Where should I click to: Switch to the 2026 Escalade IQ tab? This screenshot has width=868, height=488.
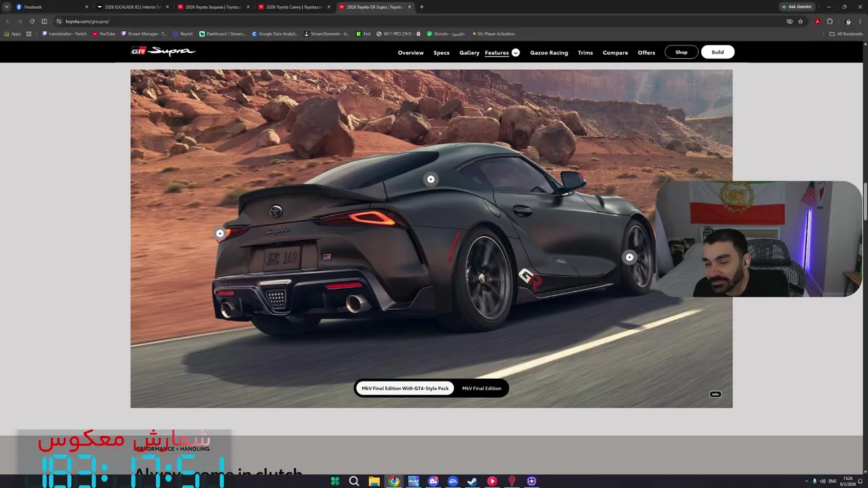tap(133, 7)
